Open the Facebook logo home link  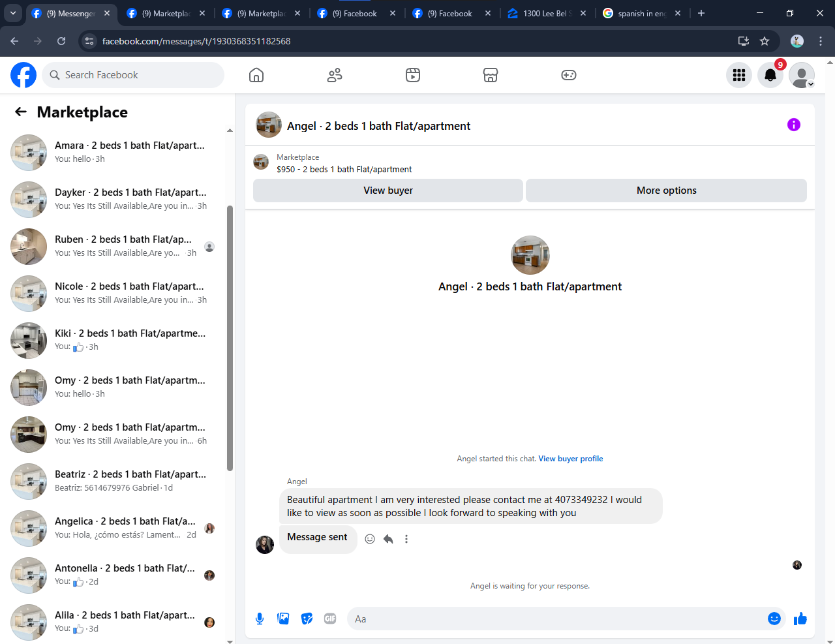(23, 75)
